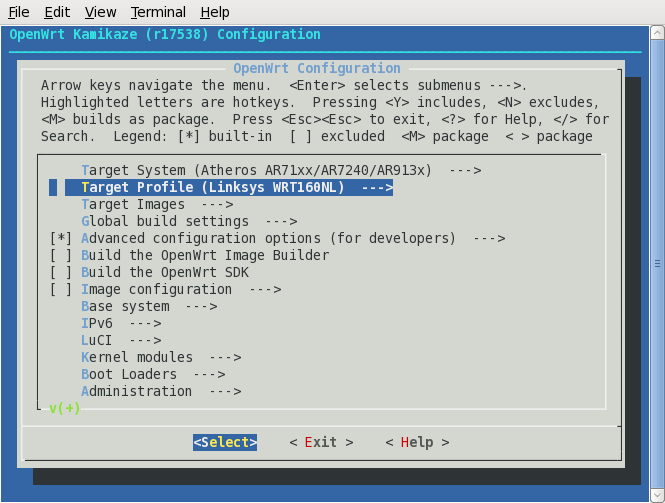Click the Build the OpenWrt SDK label
Image resolution: width=665 pixels, height=503 pixels.
click(x=165, y=272)
